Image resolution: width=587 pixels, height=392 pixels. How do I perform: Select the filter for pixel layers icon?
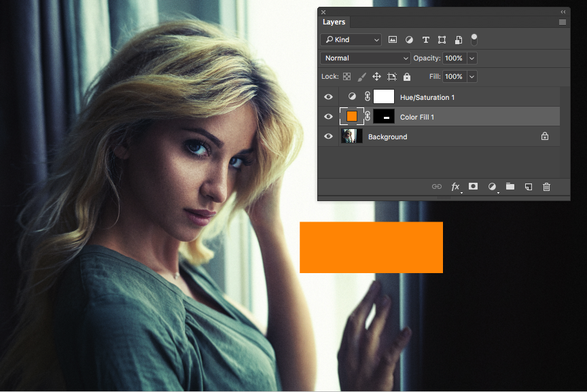pos(393,39)
